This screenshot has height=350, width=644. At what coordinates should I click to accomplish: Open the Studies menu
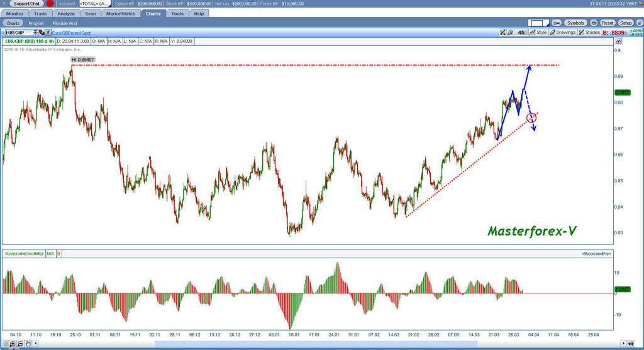pos(589,33)
